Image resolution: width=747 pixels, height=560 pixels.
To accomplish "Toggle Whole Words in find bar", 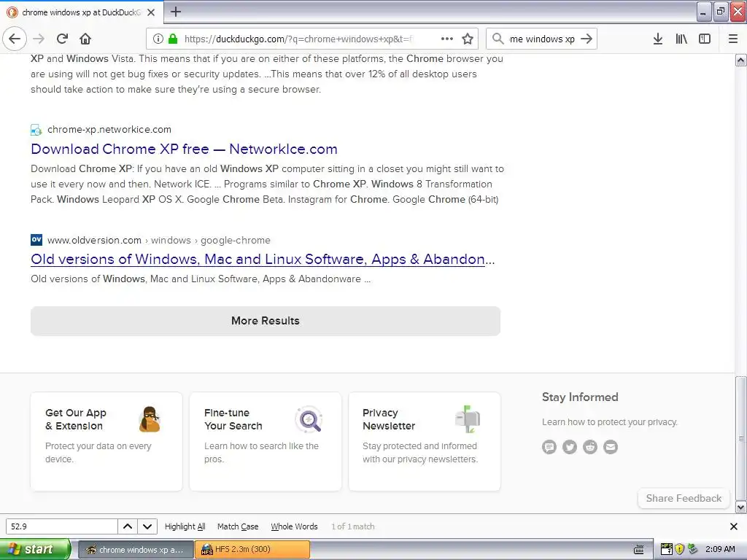I will 294,526.
